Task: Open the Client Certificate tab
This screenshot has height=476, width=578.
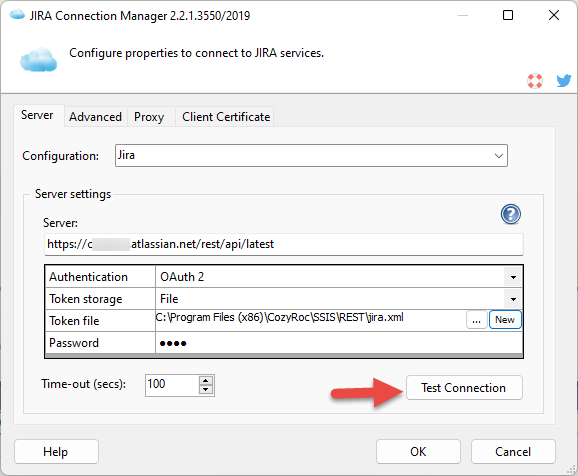Action: 226,117
